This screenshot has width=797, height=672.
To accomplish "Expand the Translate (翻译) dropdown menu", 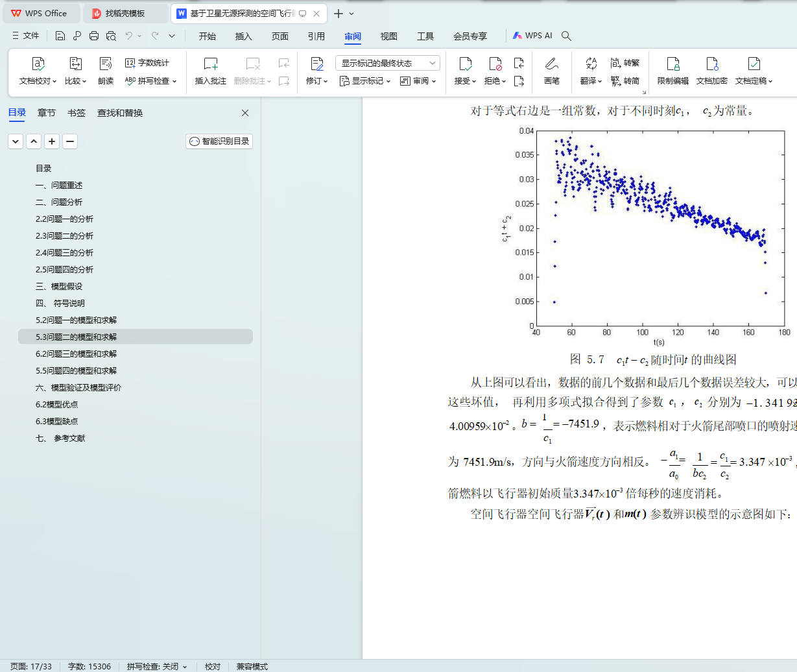I will point(600,82).
